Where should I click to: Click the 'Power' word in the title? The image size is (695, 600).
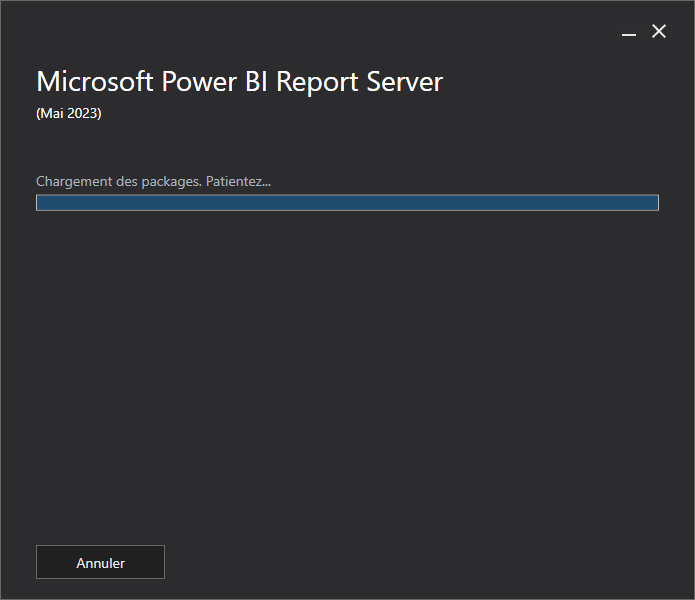(x=199, y=82)
